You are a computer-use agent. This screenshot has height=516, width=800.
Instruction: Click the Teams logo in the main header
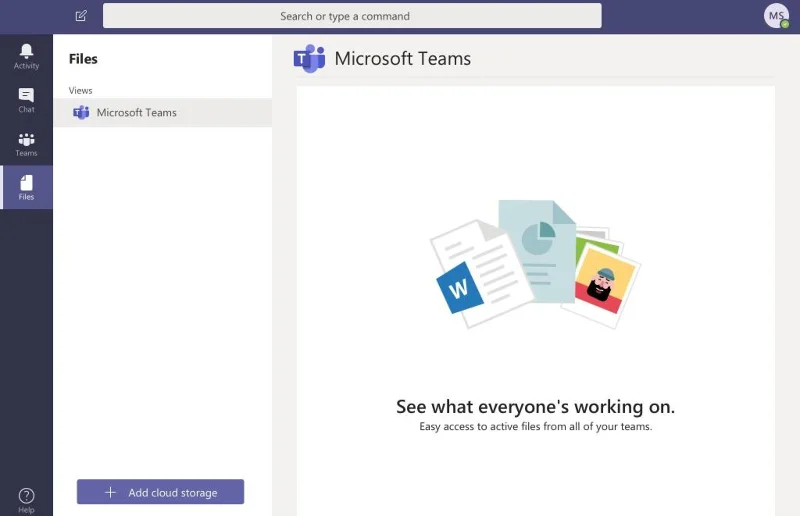click(x=309, y=59)
